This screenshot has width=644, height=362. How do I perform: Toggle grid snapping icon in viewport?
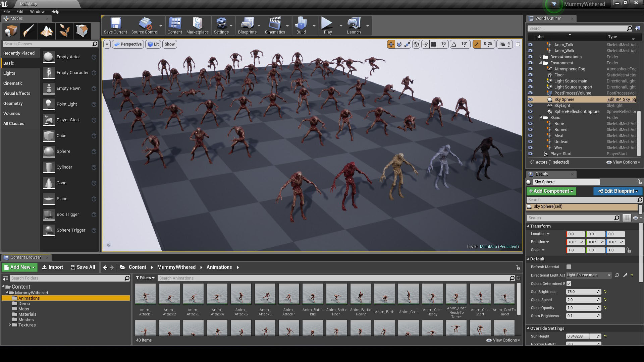coord(434,44)
